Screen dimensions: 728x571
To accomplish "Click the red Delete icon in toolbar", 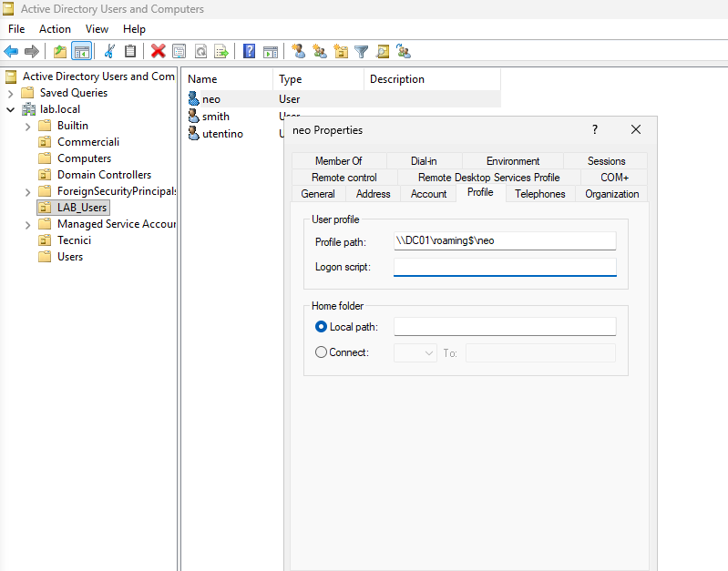I will pyautogui.click(x=159, y=52).
